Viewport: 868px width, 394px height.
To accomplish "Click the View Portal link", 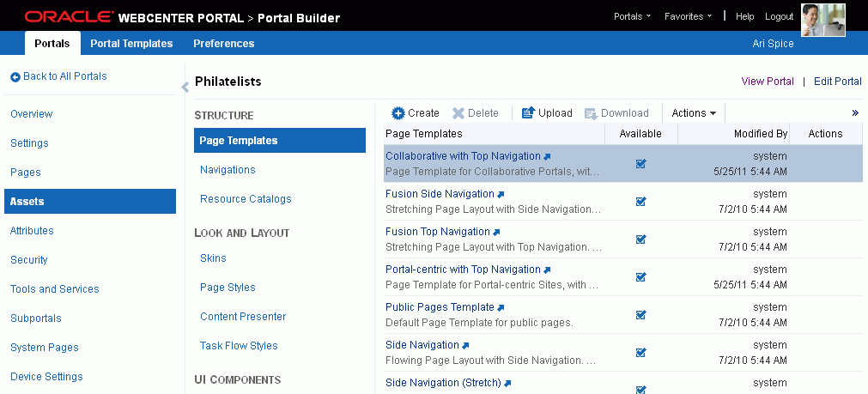I will (x=768, y=82).
